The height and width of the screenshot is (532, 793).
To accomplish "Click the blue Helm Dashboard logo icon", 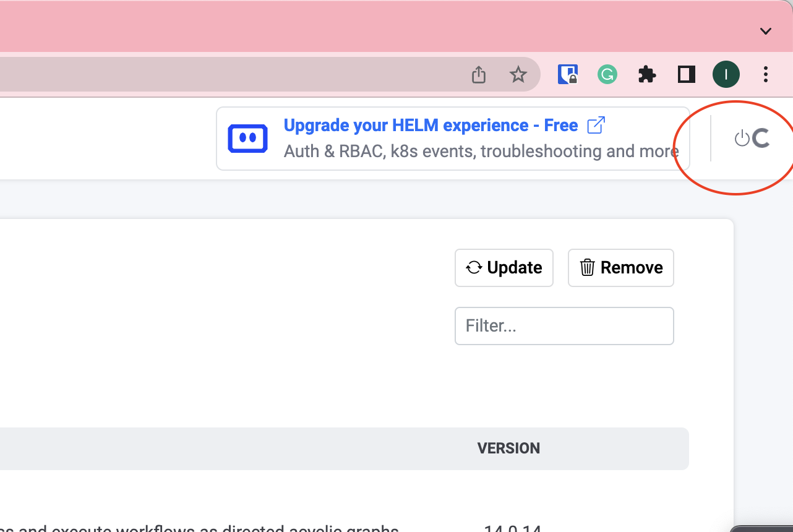I will (x=247, y=138).
